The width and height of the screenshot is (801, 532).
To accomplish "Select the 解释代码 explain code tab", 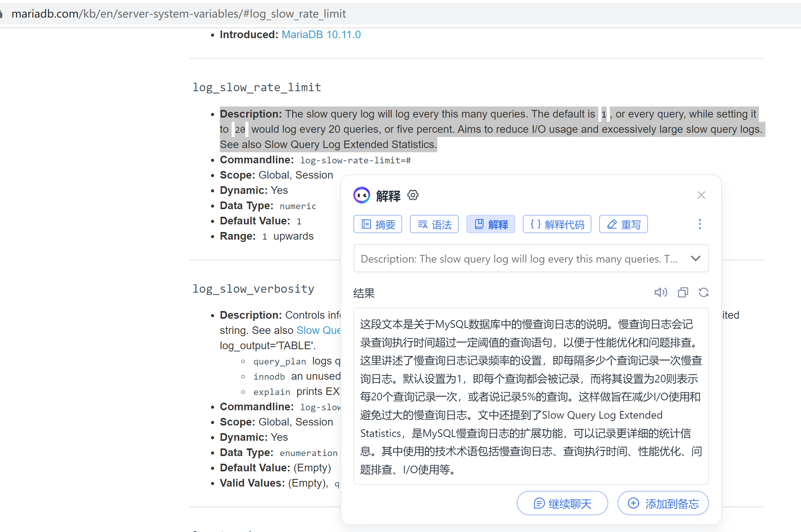I will (557, 224).
